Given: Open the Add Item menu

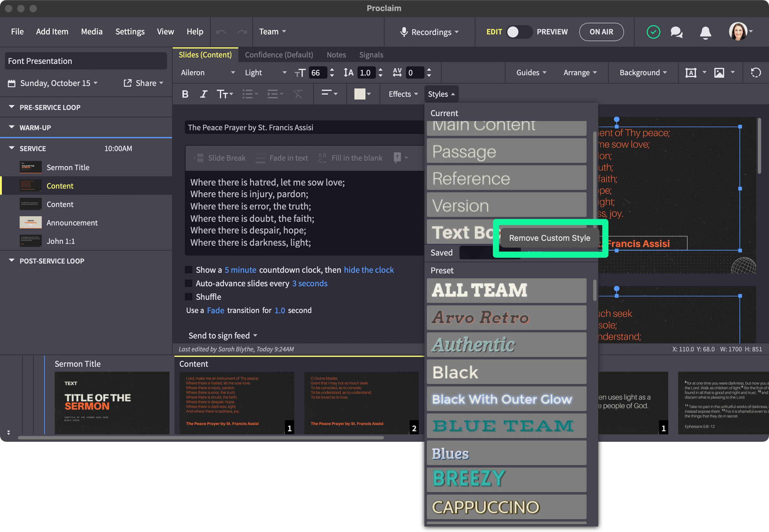Looking at the screenshot, I should point(52,32).
